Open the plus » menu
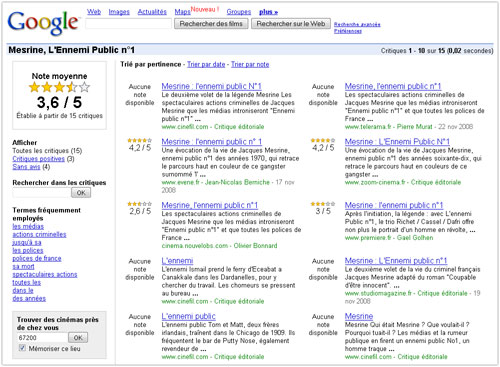500x367 pixels. point(268,12)
